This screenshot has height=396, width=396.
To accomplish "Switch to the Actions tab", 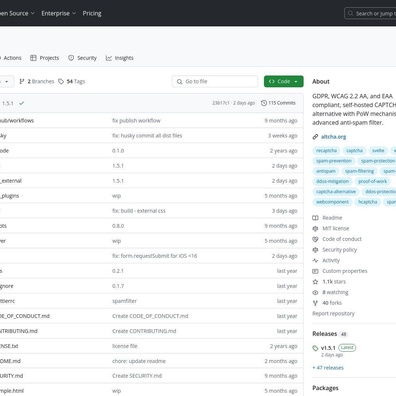I will [x=12, y=58].
